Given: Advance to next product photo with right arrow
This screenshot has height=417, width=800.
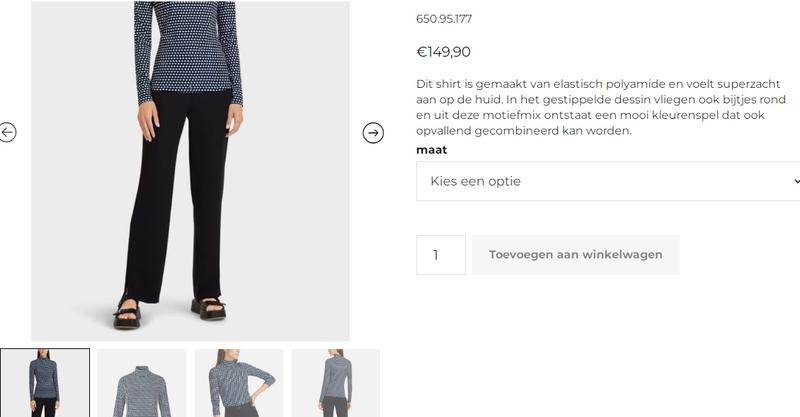Looking at the screenshot, I should (373, 133).
